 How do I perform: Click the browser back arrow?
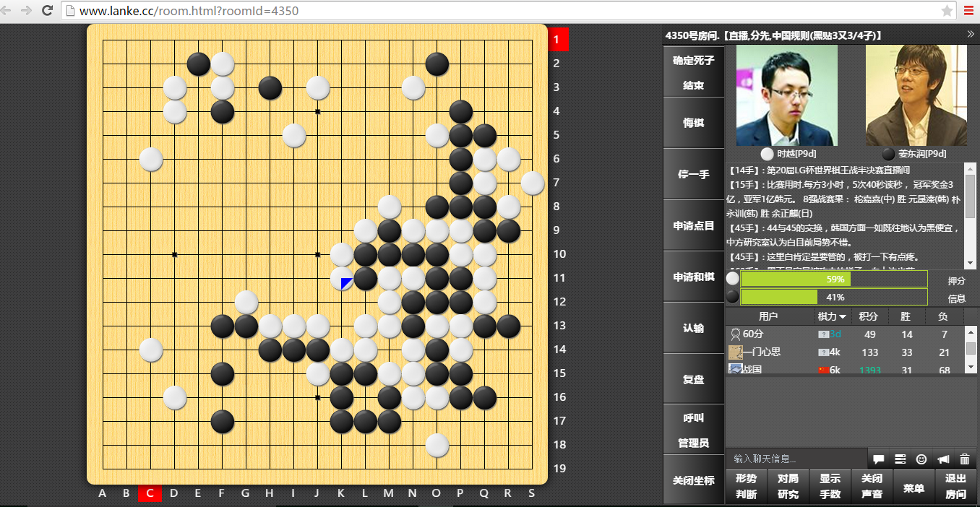tap(7, 11)
